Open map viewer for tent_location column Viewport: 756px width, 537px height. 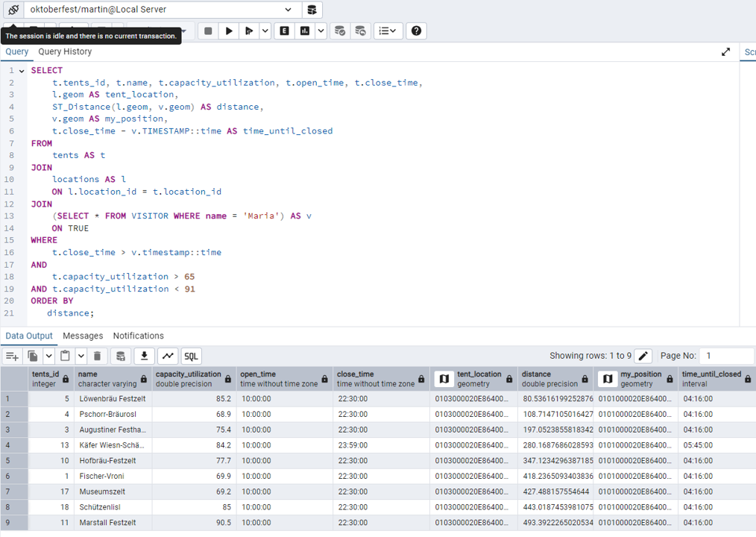coord(444,379)
